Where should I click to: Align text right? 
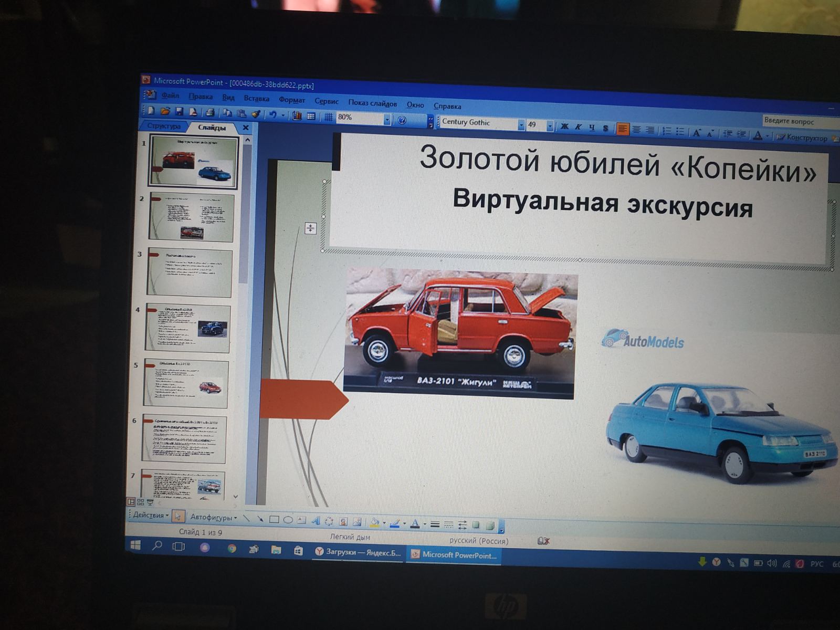[650, 130]
